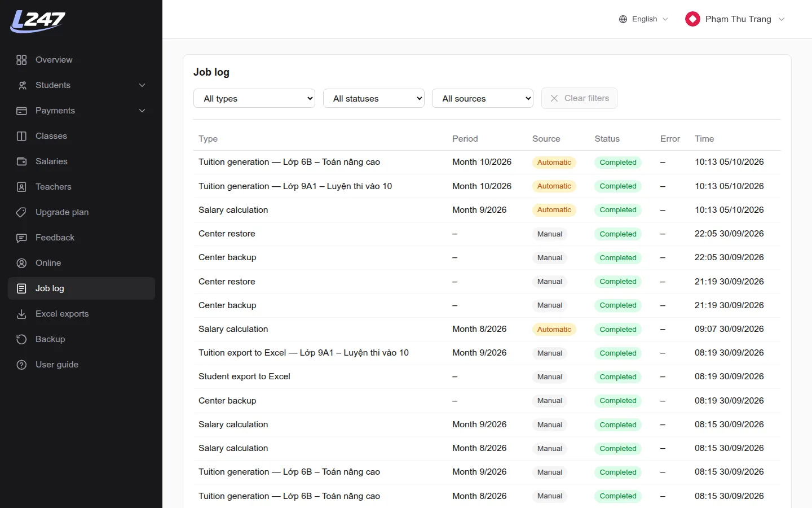The width and height of the screenshot is (812, 508).
Task: Click the globe language icon
Action: (x=623, y=19)
